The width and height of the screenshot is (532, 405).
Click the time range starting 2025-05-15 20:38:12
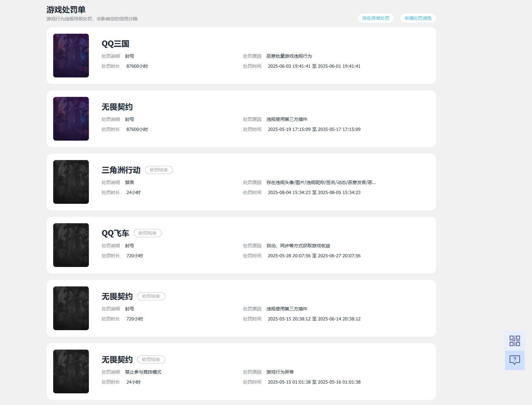[314, 319]
